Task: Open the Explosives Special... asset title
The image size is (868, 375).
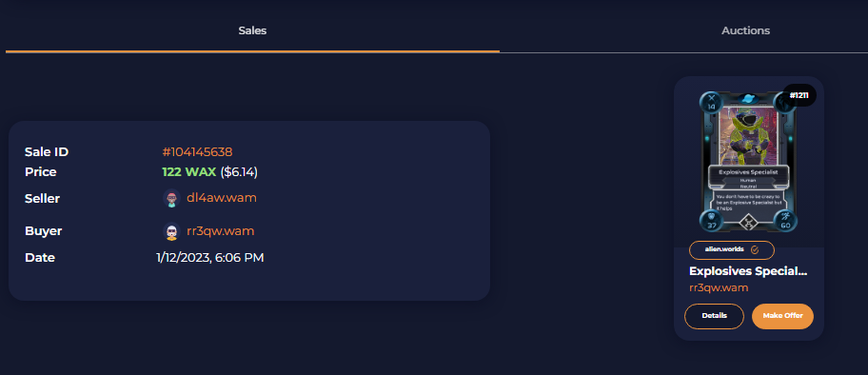Action: (x=748, y=271)
